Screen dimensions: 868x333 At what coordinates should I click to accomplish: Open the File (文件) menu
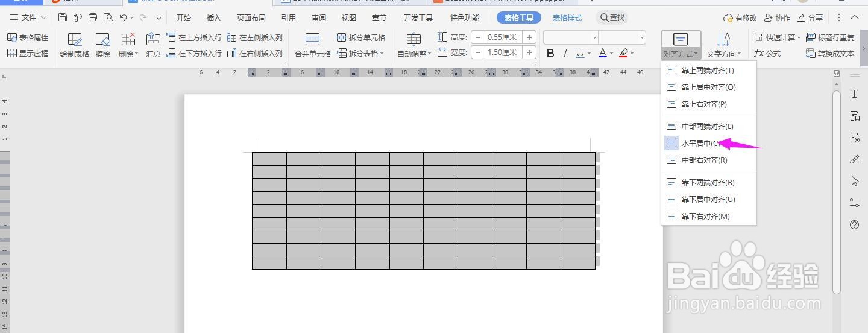tap(28, 17)
